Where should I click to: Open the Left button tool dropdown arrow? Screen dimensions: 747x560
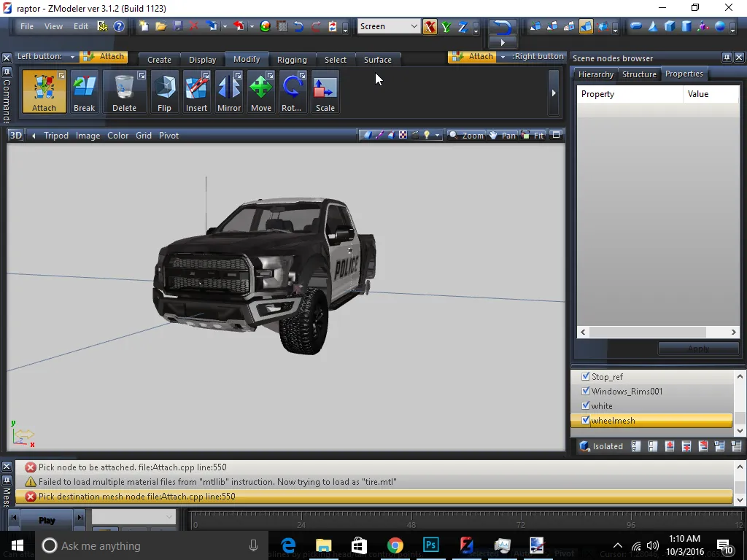pos(72,57)
